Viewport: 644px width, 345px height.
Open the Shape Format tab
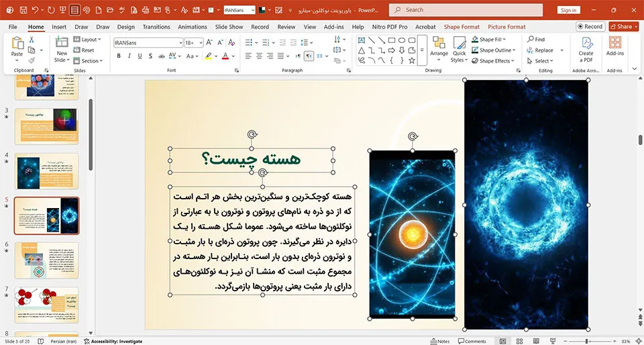click(x=462, y=27)
